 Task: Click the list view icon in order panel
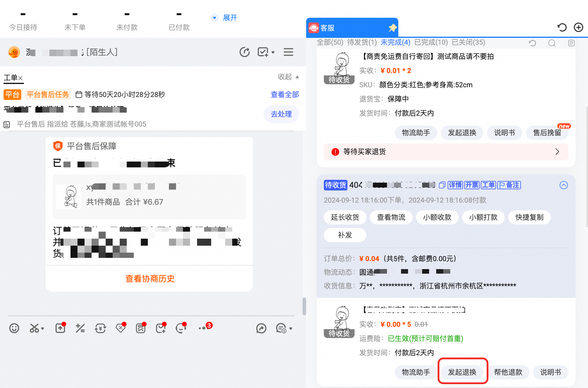click(x=571, y=43)
